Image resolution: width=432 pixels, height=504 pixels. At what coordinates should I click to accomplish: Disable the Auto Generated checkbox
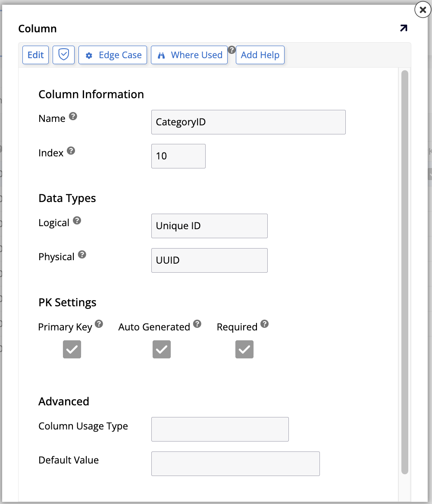point(161,349)
